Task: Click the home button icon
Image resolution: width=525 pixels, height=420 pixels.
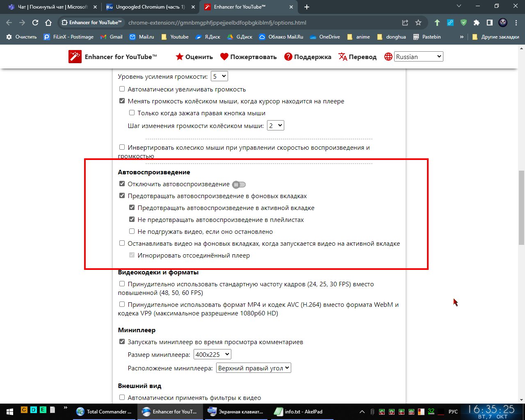Action: [48, 23]
